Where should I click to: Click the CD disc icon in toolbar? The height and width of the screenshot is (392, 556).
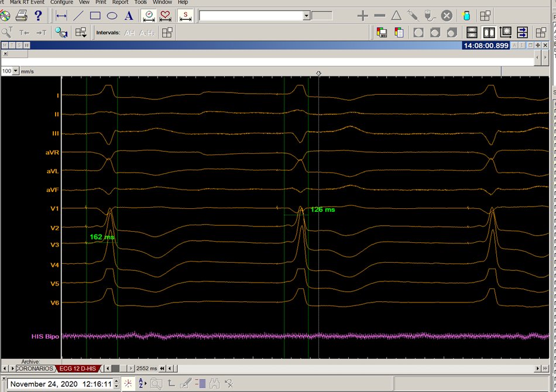click(x=5, y=16)
